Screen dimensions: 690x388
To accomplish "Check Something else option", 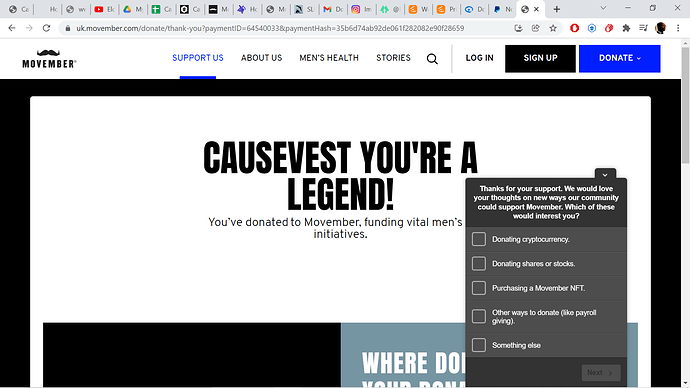I will (x=479, y=345).
